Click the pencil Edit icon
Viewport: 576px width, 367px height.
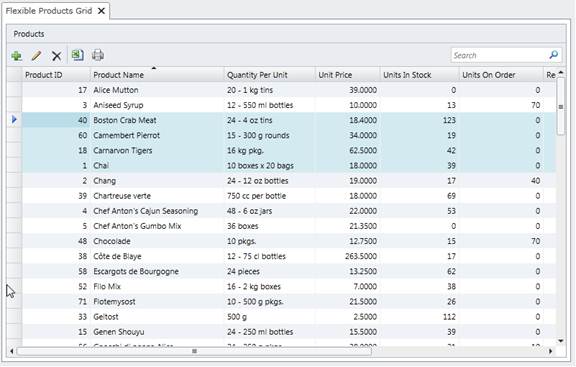[36, 56]
